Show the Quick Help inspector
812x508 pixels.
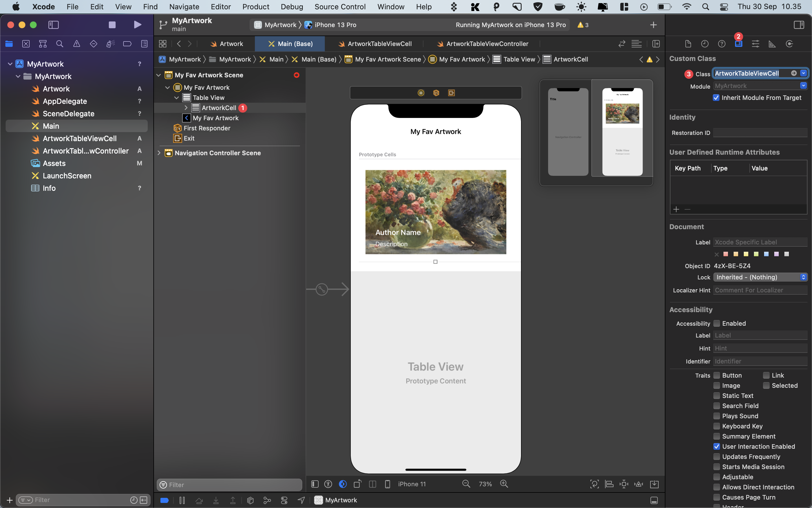(721, 44)
